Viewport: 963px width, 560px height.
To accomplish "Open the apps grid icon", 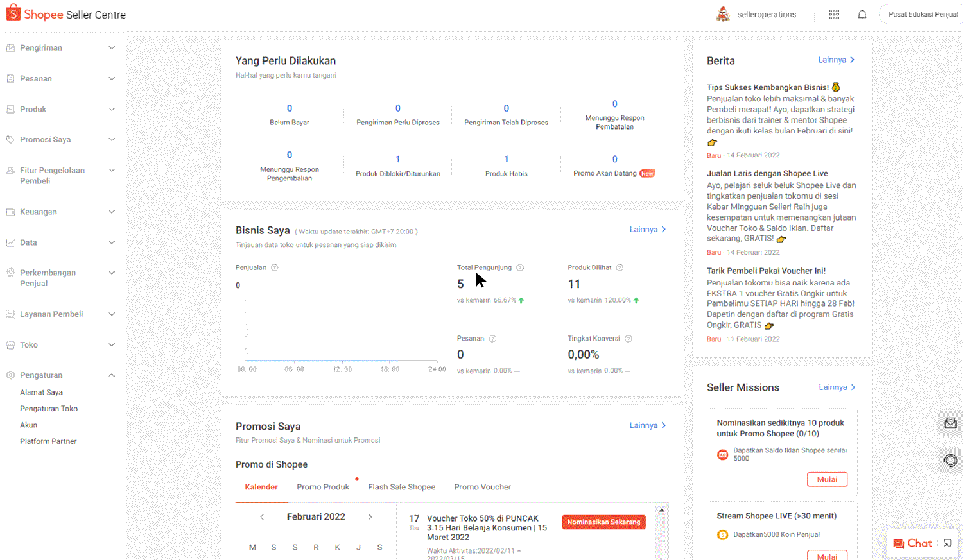I will click(x=833, y=15).
